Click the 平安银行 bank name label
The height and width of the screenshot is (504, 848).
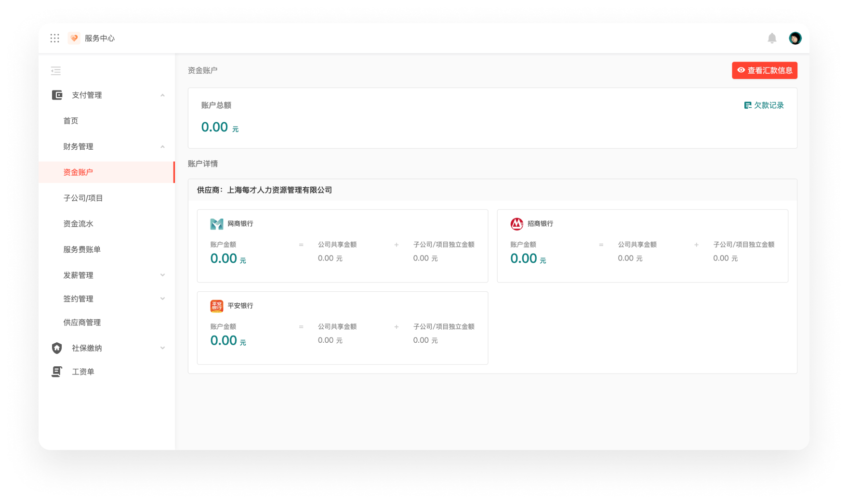[240, 306]
